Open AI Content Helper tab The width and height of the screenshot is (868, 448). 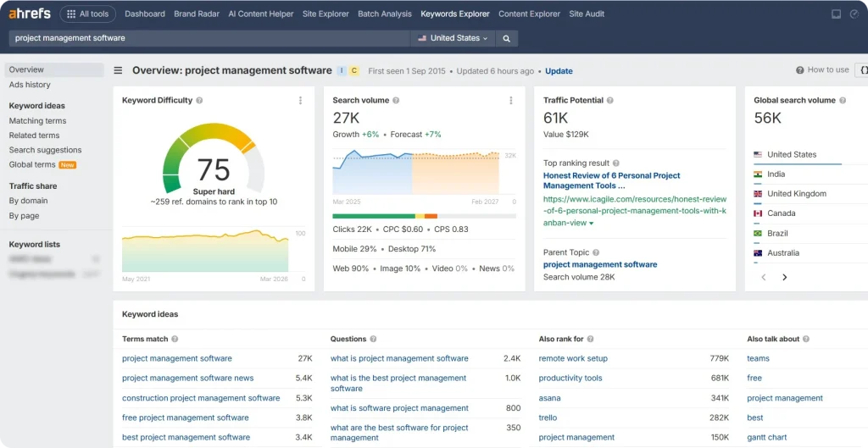(261, 14)
